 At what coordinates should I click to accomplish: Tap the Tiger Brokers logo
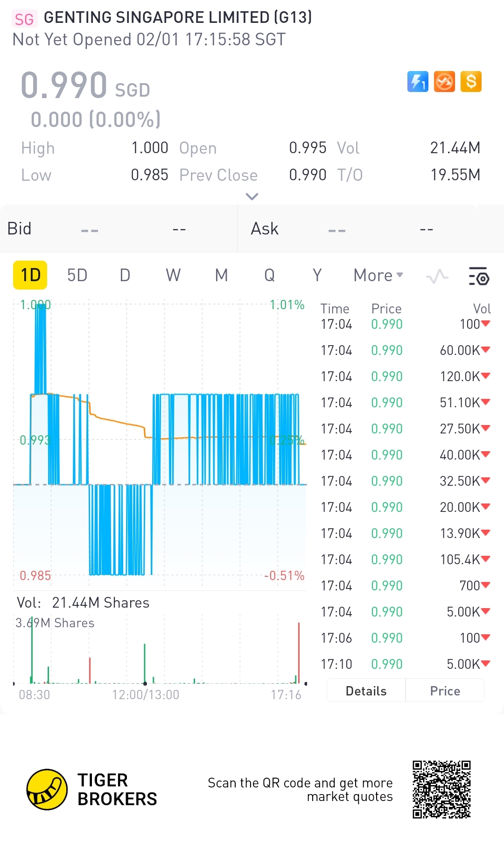tap(47, 789)
